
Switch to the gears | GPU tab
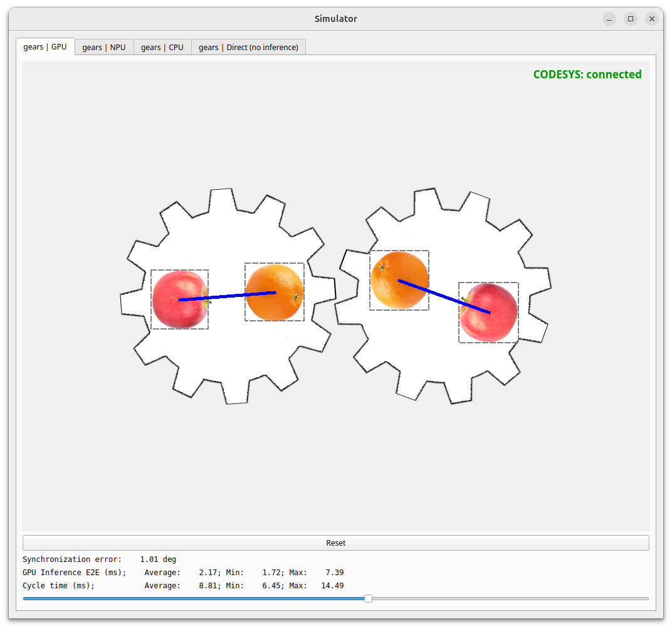point(45,46)
